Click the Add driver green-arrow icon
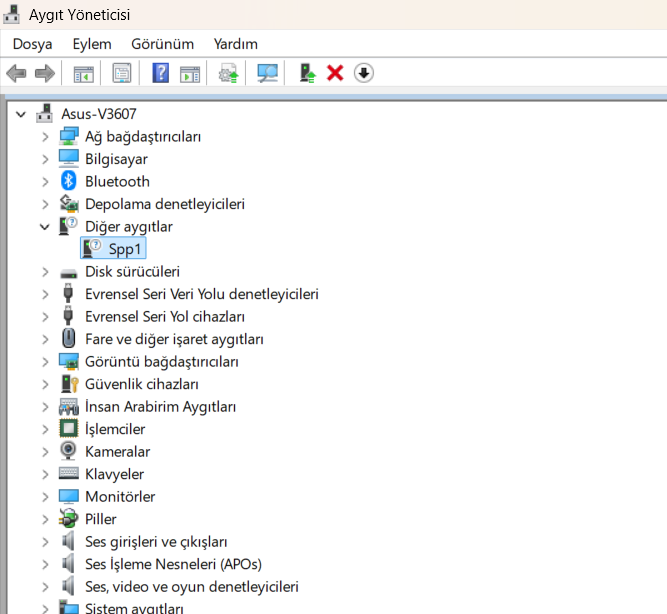The height and width of the screenshot is (614, 667). (307, 73)
